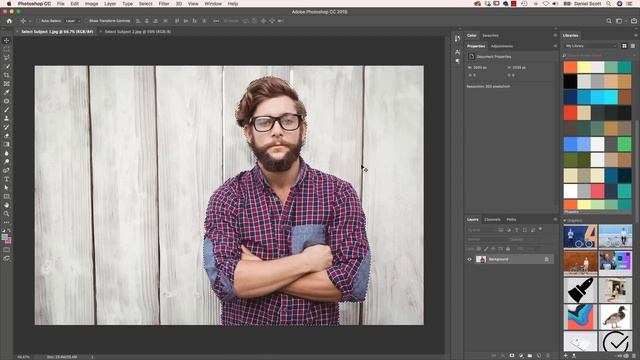
Task: Select the Crop tool
Action: pos(7,75)
